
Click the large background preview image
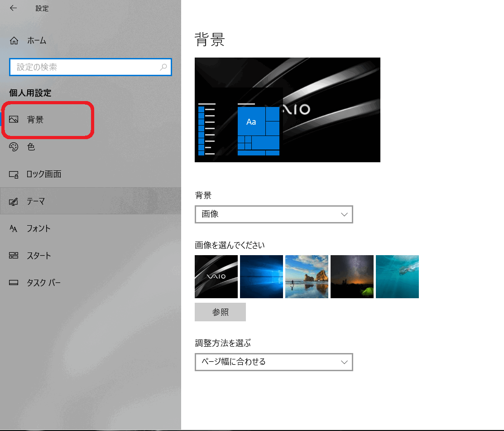pyautogui.click(x=288, y=110)
